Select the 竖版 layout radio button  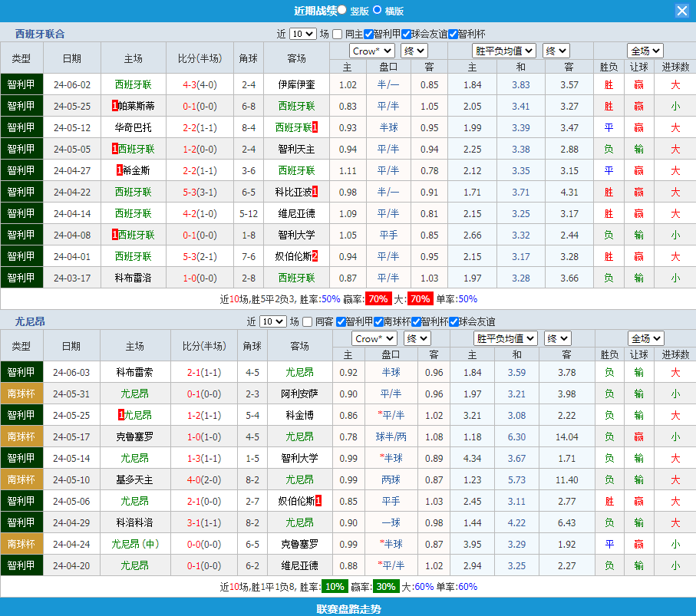click(342, 10)
